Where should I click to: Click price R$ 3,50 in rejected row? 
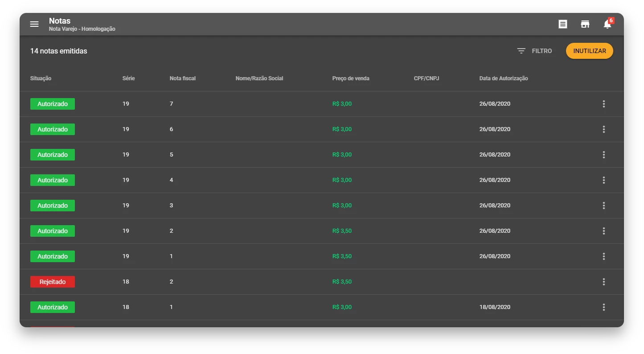click(x=342, y=282)
